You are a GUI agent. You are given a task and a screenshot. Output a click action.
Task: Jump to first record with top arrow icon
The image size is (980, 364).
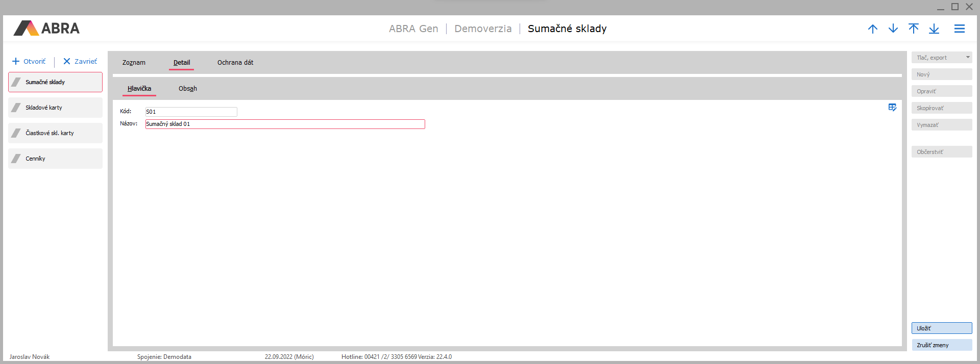click(x=914, y=29)
